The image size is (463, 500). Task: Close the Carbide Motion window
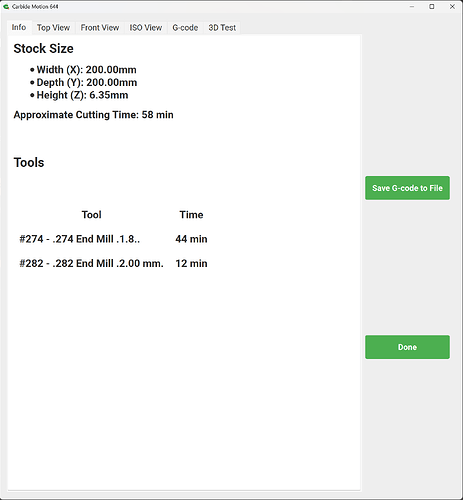tap(452, 6)
